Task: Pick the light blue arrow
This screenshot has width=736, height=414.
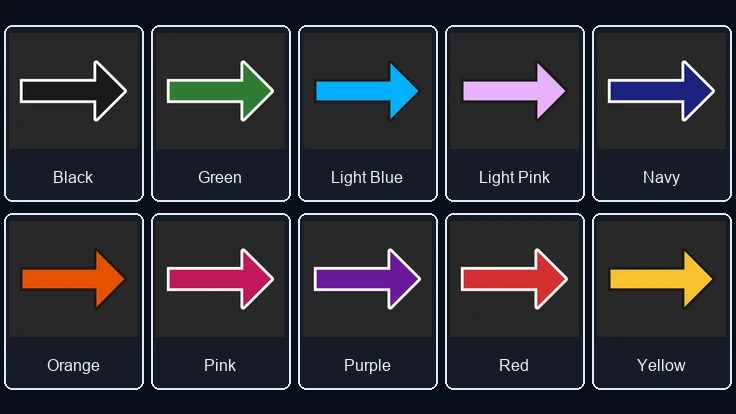Action: pyautogui.click(x=367, y=91)
